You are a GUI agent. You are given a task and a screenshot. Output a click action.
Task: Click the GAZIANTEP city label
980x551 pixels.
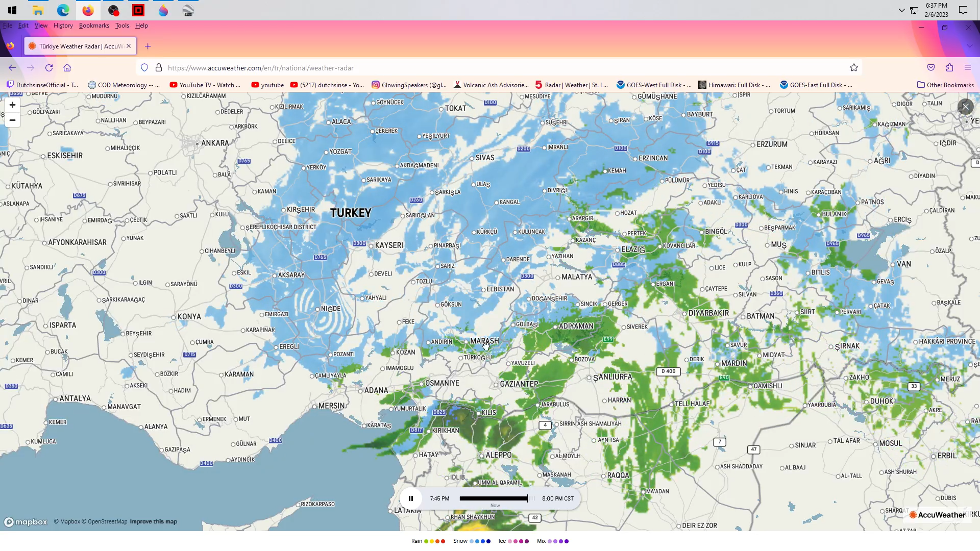pyautogui.click(x=519, y=384)
